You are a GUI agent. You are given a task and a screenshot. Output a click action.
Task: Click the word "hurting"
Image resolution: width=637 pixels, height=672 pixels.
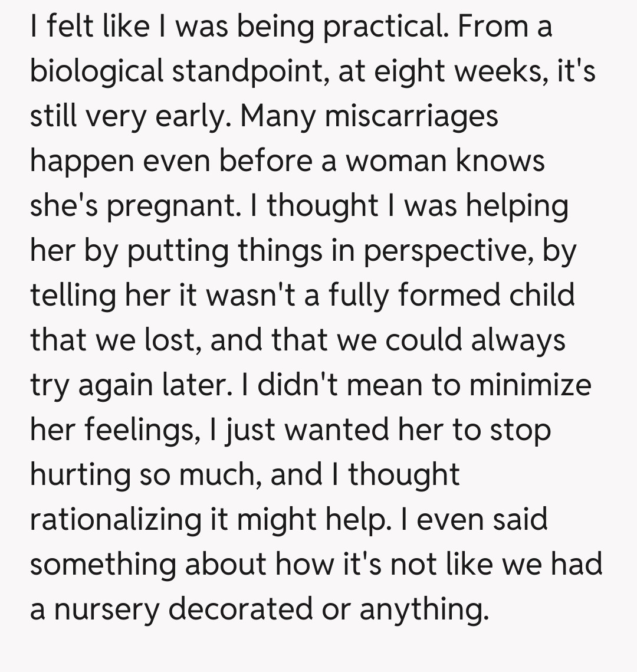pos(80,475)
